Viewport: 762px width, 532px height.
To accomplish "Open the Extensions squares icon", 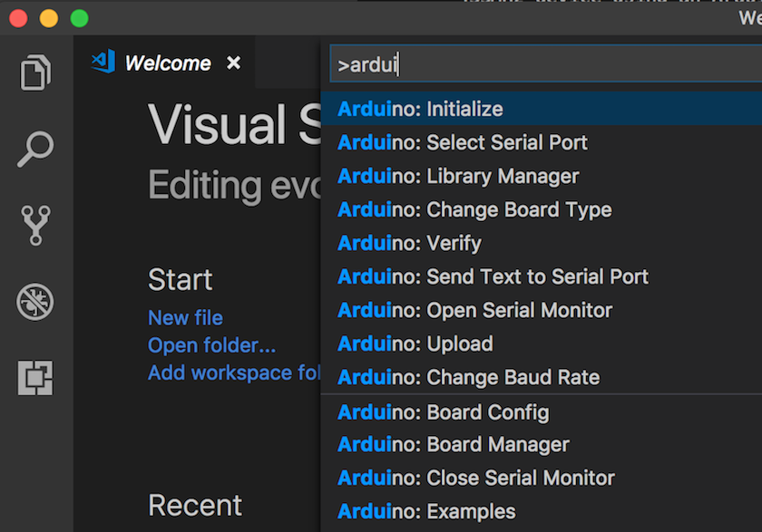I will coord(35,378).
